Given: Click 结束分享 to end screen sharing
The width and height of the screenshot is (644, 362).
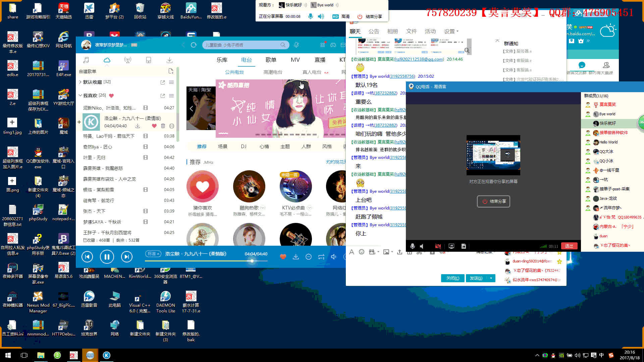Looking at the screenshot, I should (493, 201).
